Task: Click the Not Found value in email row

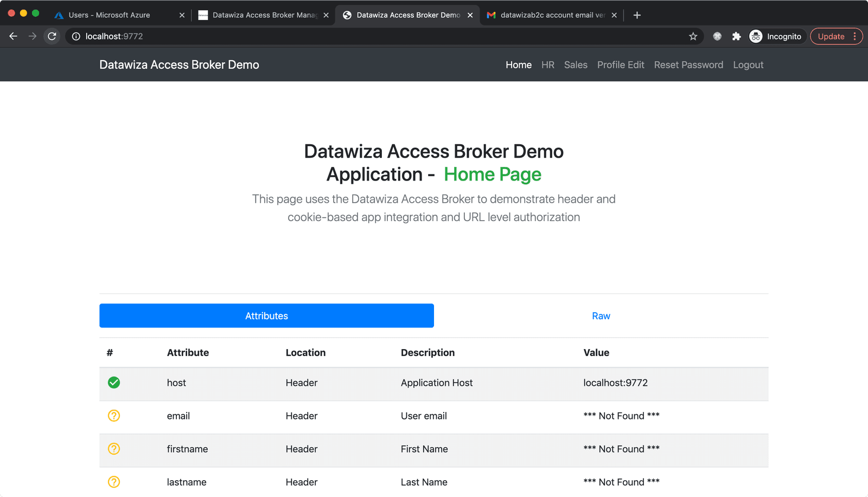Action: tap(621, 416)
